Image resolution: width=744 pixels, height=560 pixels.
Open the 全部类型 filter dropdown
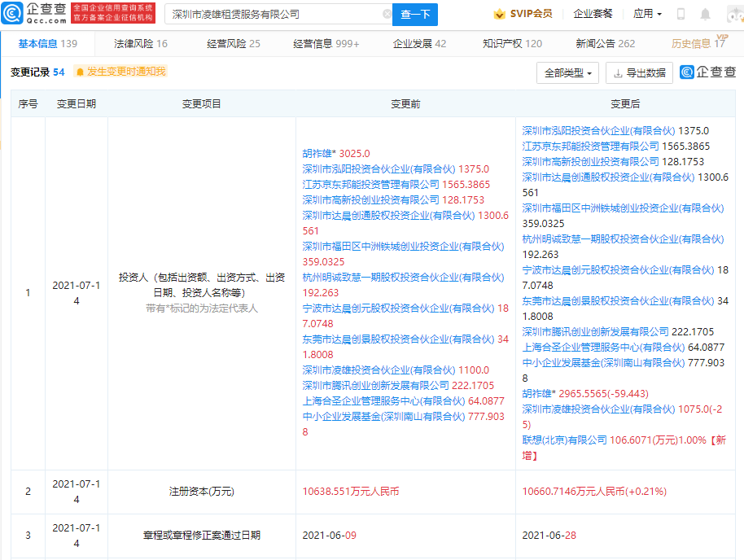point(567,73)
